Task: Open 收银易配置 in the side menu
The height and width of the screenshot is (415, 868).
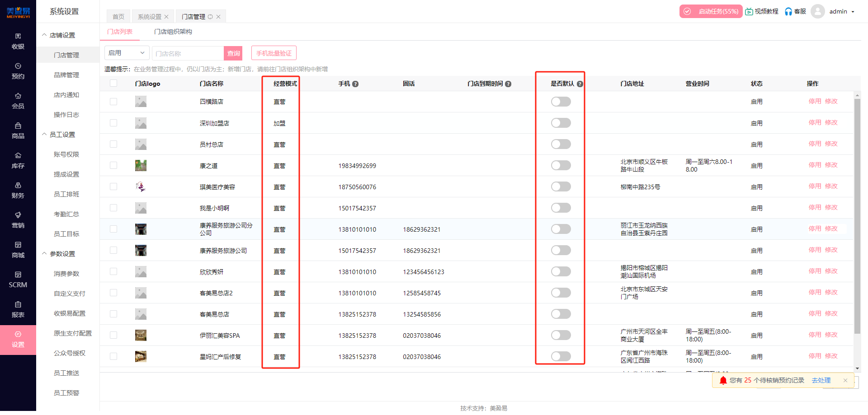Action: tap(70, 313)
